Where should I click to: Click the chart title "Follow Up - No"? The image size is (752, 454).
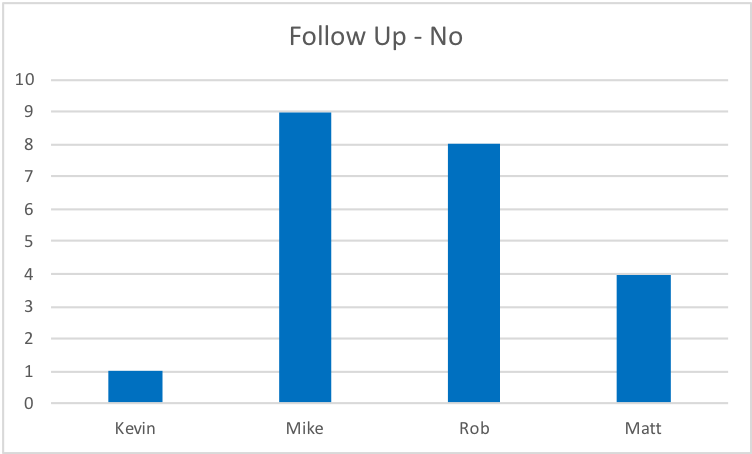(x=375, y=37)
